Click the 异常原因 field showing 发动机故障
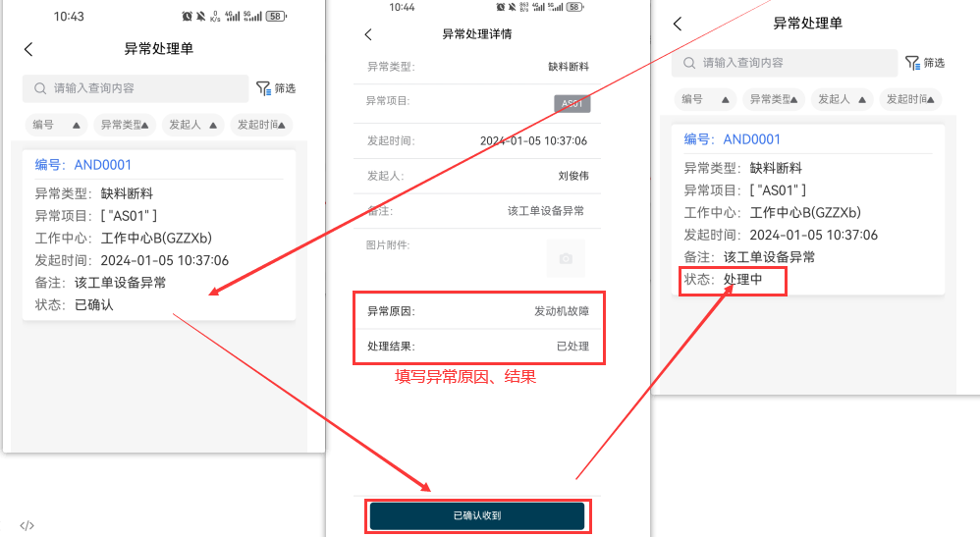 (x=478, y=311)
